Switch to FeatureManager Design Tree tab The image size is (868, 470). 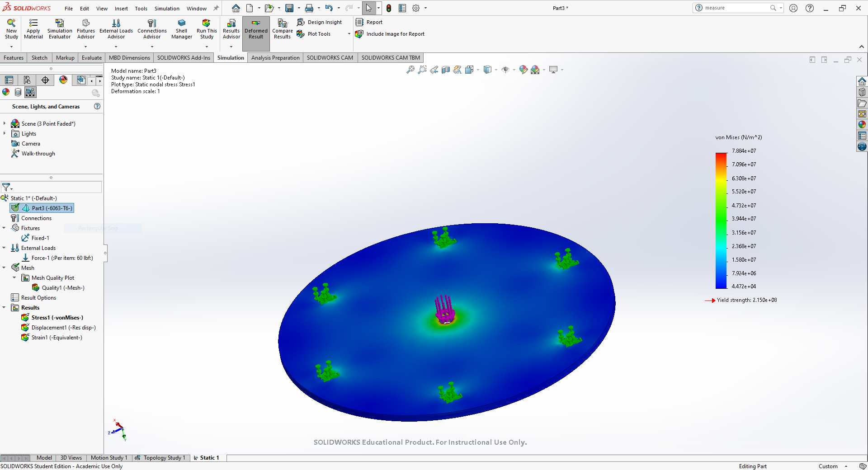point(9,80)
